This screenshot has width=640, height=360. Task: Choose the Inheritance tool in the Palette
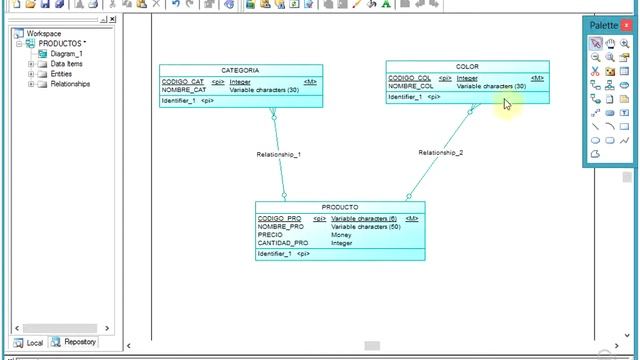[x=610, y=85]
